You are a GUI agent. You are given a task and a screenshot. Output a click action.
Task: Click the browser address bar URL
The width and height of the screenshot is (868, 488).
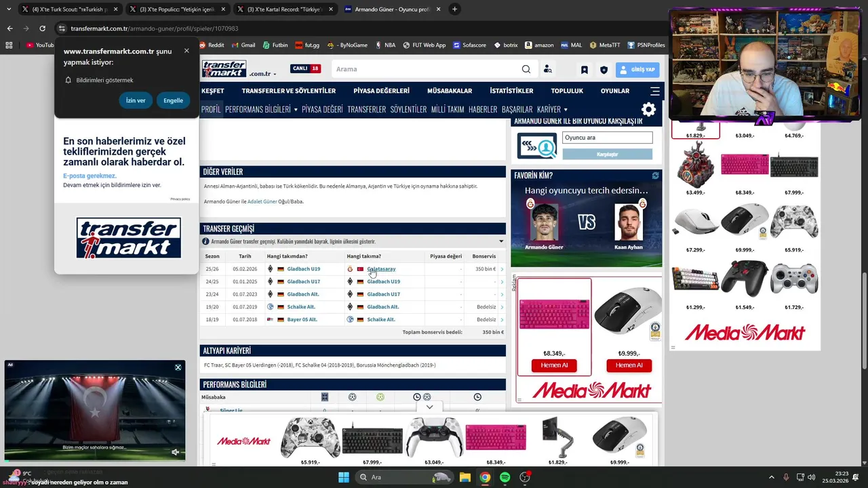point(155,28)
